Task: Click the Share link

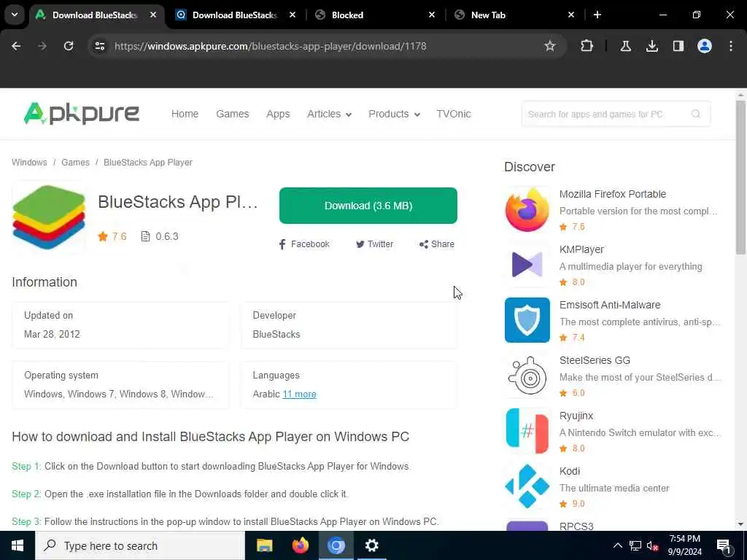Action: (436, 244)
